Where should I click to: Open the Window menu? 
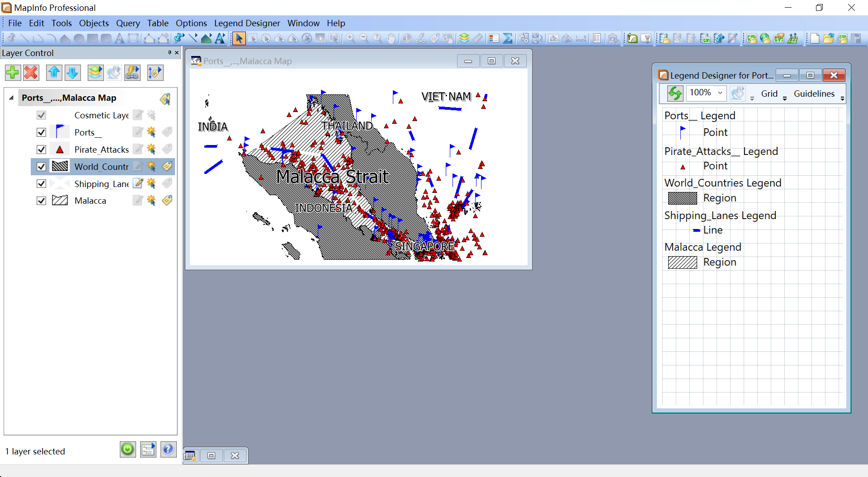click(x=303, y=23)
